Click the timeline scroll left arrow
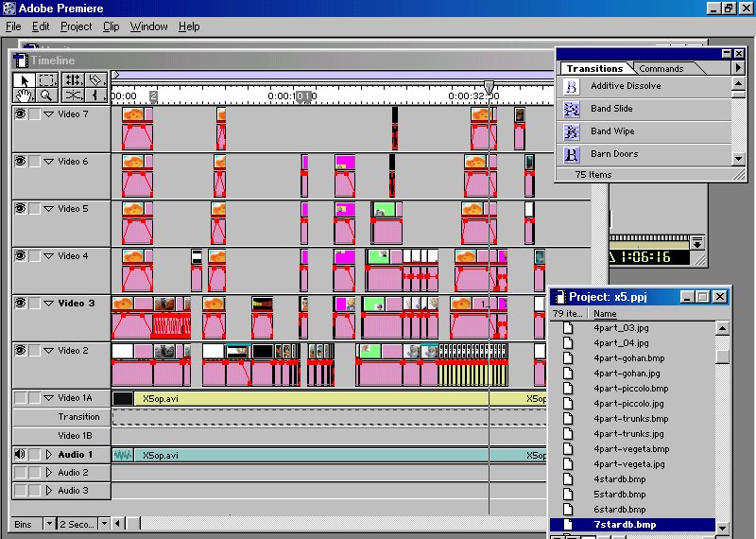 117,524
